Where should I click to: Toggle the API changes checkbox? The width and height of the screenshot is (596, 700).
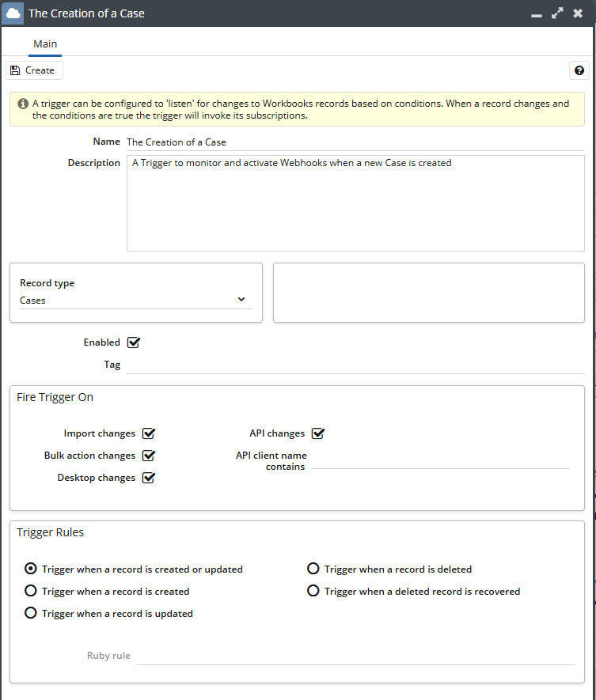click(x=318, y=433)
